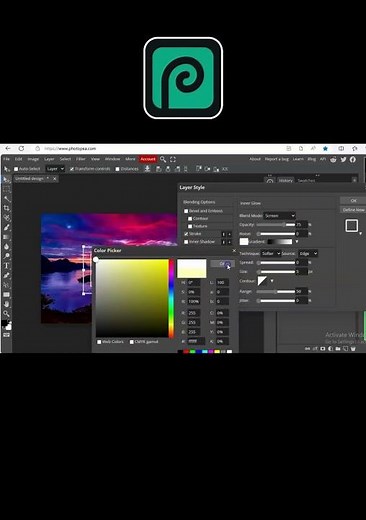The image size is (366, 520).
Task: Select the Rectangle Select tool
Action: coord(6,189)
